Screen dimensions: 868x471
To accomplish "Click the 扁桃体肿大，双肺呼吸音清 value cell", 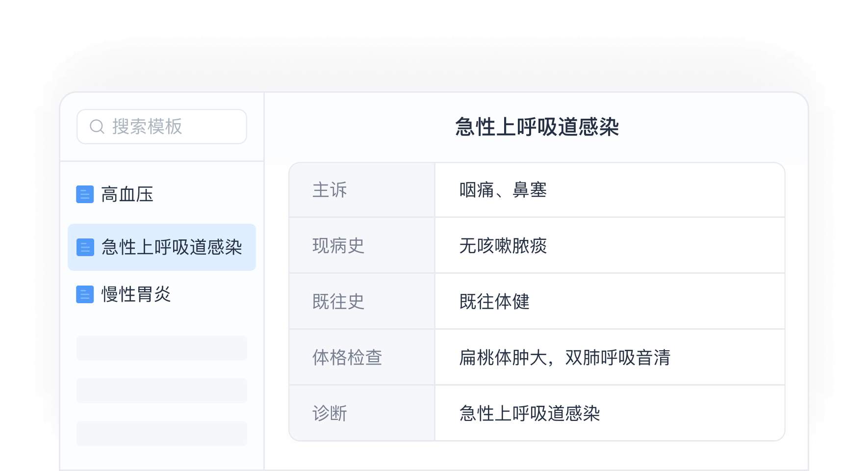I will coord(564,357).
